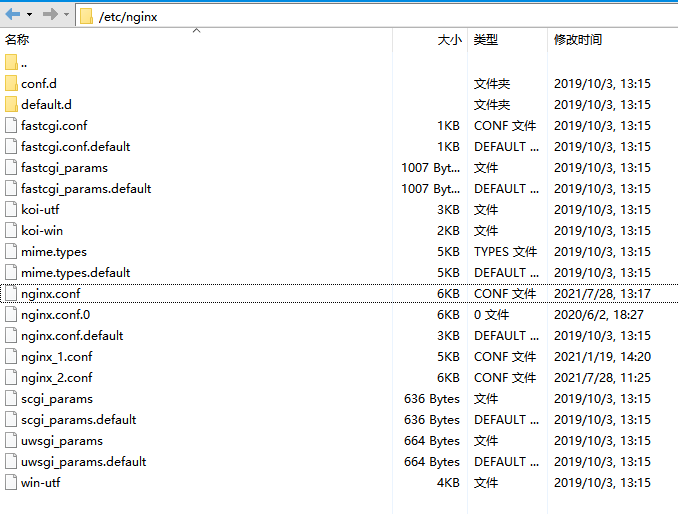This screenshot has height=514, width=678.
Task: Select the win-utf file name
Action: (41, 483)
